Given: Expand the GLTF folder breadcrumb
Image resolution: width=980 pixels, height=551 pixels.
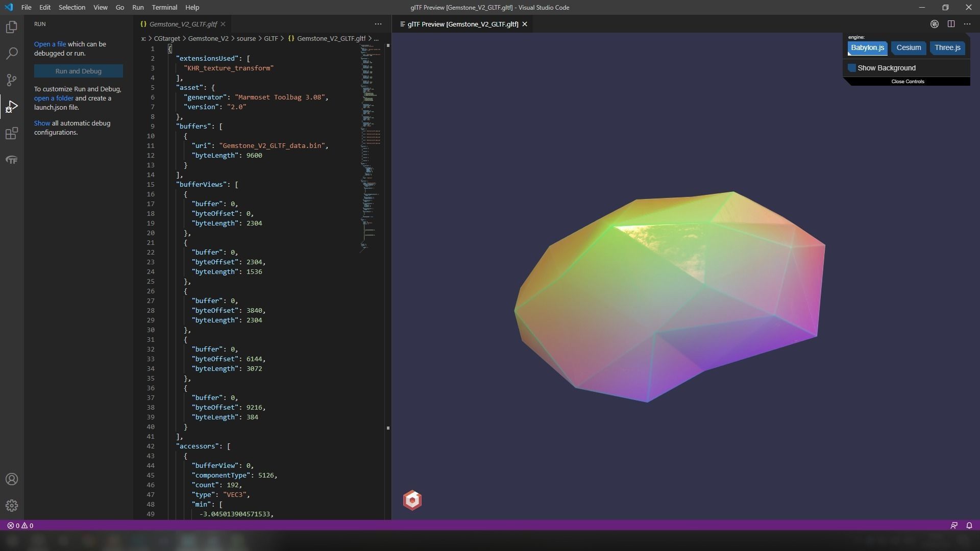Looking at the screenshot, I should coord(271,38).
